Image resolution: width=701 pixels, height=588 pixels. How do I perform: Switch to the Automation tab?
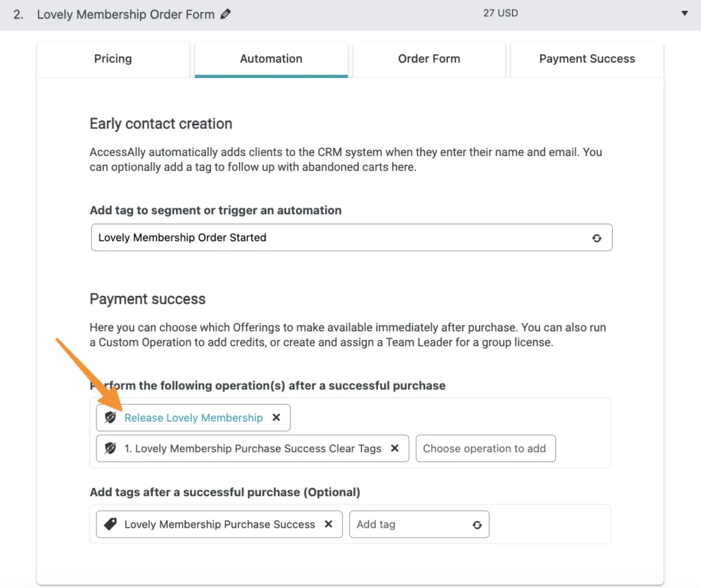[271, 59]
